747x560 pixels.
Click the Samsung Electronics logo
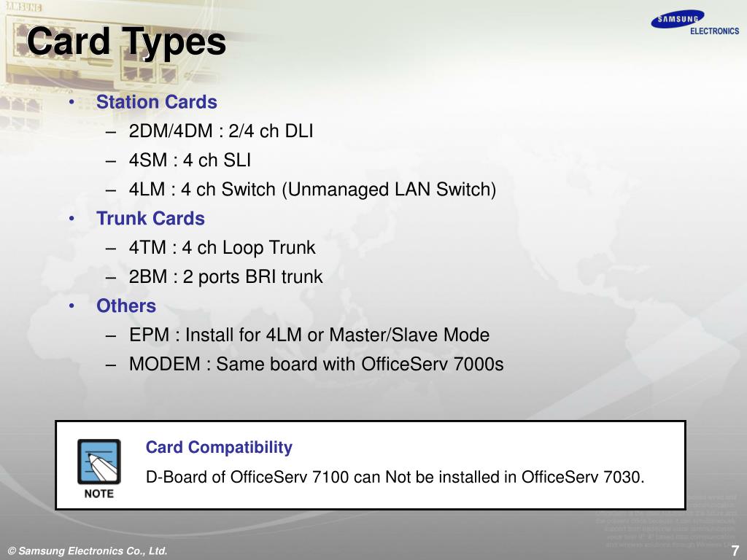click(694, 23)
